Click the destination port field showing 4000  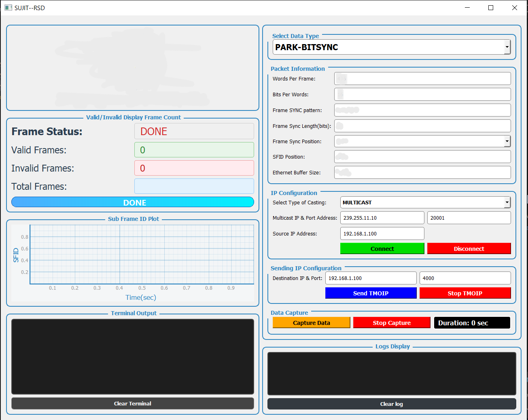pos(465,278)
